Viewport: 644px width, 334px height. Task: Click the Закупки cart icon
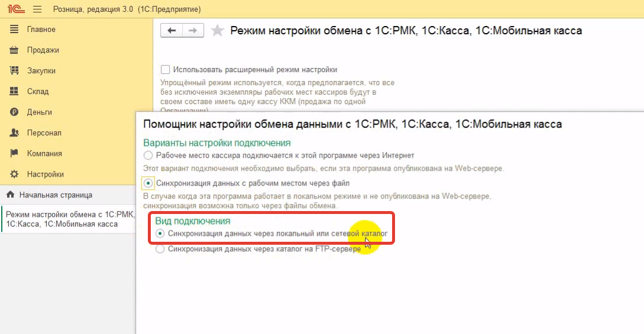coord(14,70)
